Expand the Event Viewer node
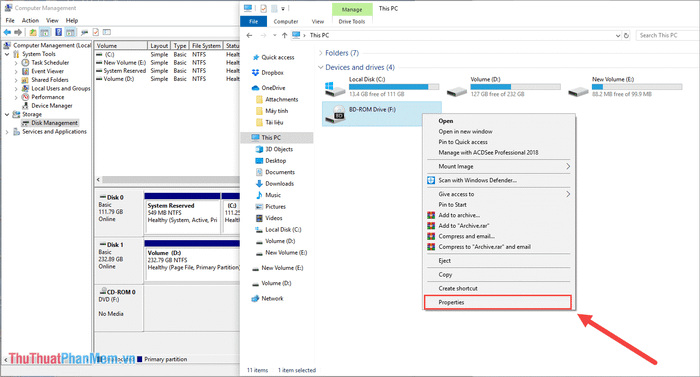This screenshot has height=377, width=700. coord(16,71)
